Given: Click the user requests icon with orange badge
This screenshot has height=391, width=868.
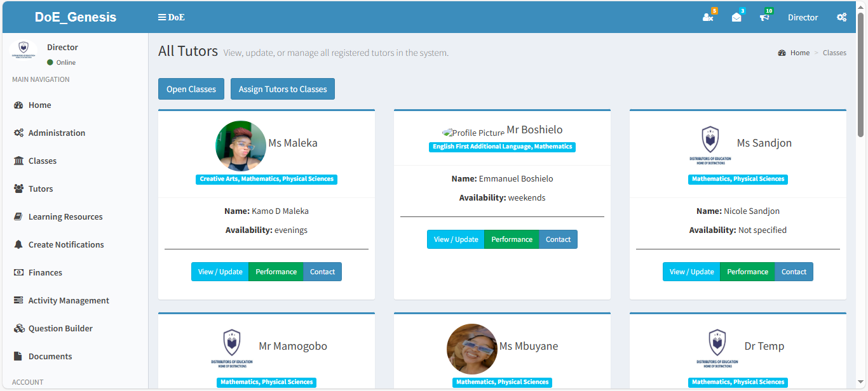Looking at the screenshot, I should (707, 17).
